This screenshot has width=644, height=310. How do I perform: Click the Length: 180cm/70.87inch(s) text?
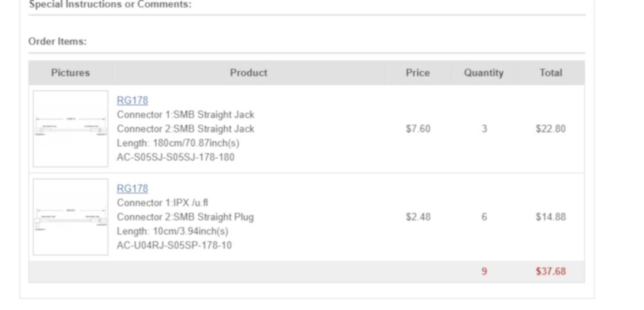click(x=178, y=143)
